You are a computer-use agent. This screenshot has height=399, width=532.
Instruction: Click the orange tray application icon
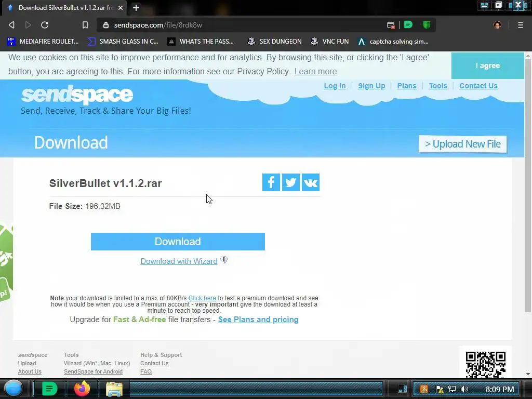click(424, 389)
